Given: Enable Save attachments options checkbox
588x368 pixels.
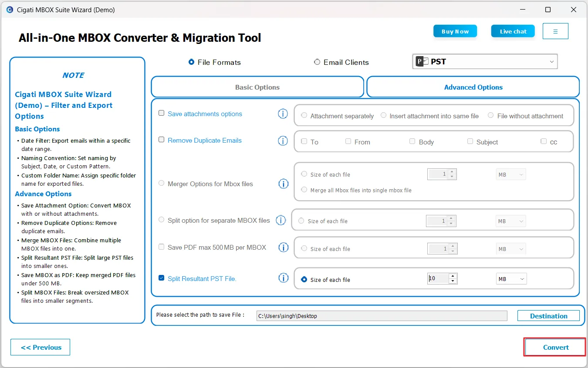Looking at the screenshot, I should (x=162, y=113).
